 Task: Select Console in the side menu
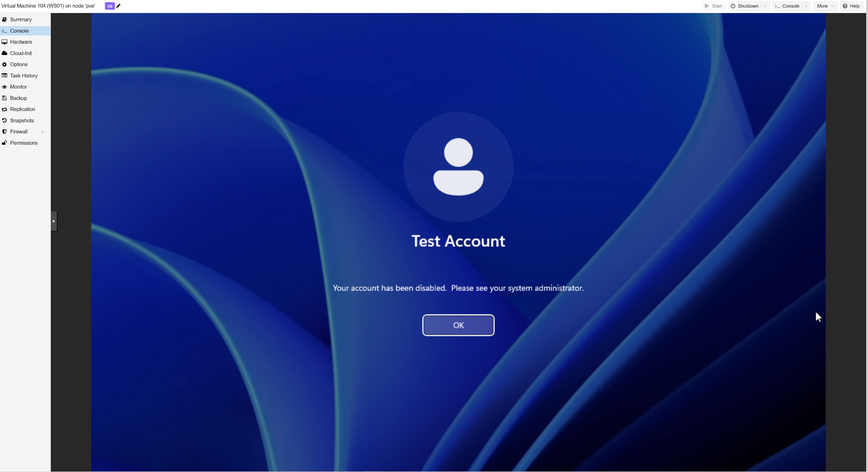[x=25, y=31]
